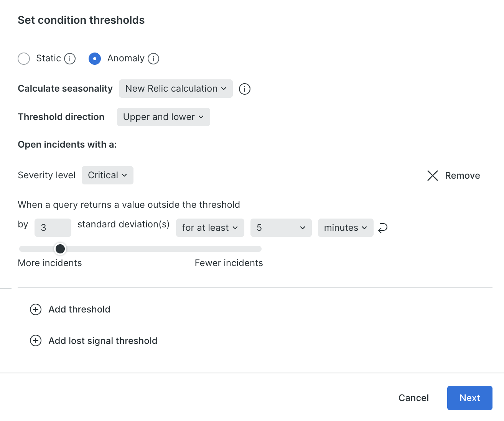Image resolution: width=504 pixels, height=421 pixels.
Task: Open the Critical severity level dropdown
Action: point(107,175)
